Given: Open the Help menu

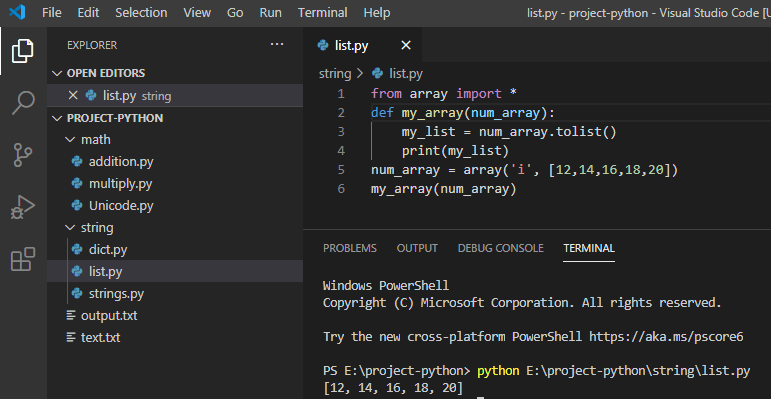Looking at the screenshot, I should (x=377, y=12).
